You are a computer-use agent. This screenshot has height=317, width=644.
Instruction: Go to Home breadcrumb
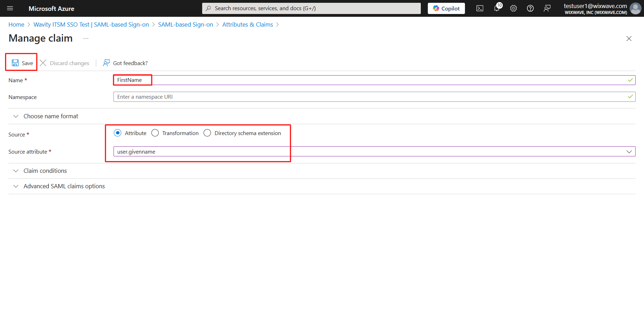tap(16, 24)
